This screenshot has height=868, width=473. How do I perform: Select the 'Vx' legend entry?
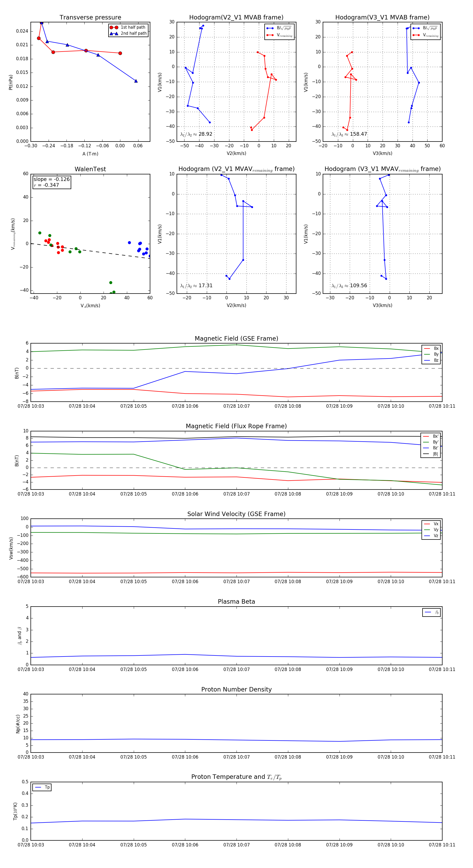tap(431, 524)
